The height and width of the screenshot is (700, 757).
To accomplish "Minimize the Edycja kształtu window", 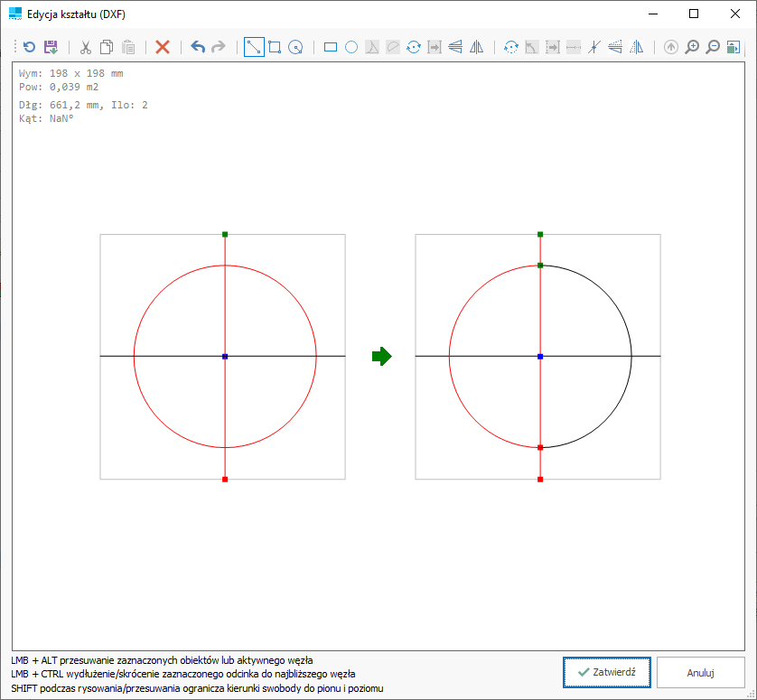I will coord(653,14).
